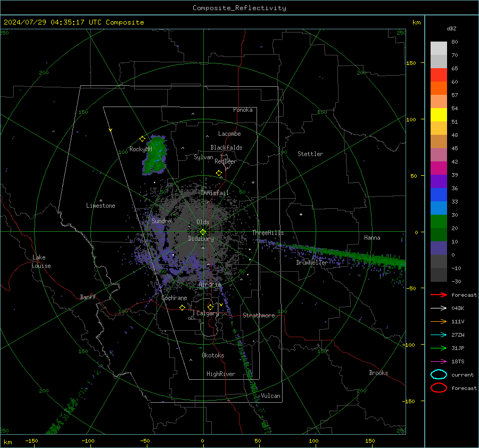Click the dBZ scale heading
The width and height of the screenshot is (479, 448).
coord(451,29)
